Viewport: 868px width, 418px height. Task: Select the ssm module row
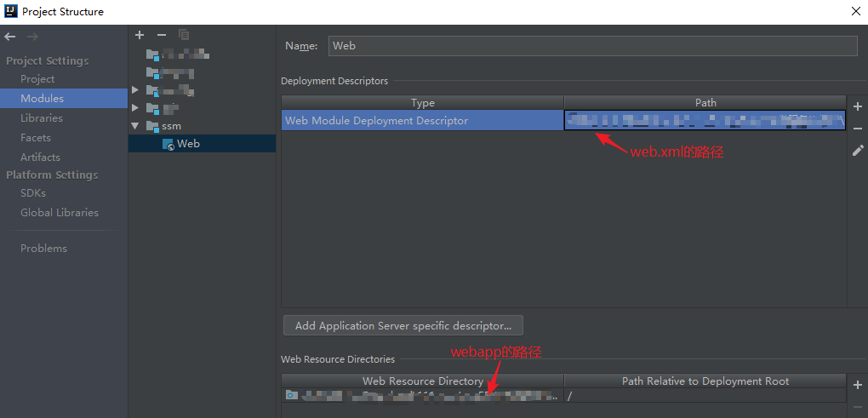click(x=202, y=126)
